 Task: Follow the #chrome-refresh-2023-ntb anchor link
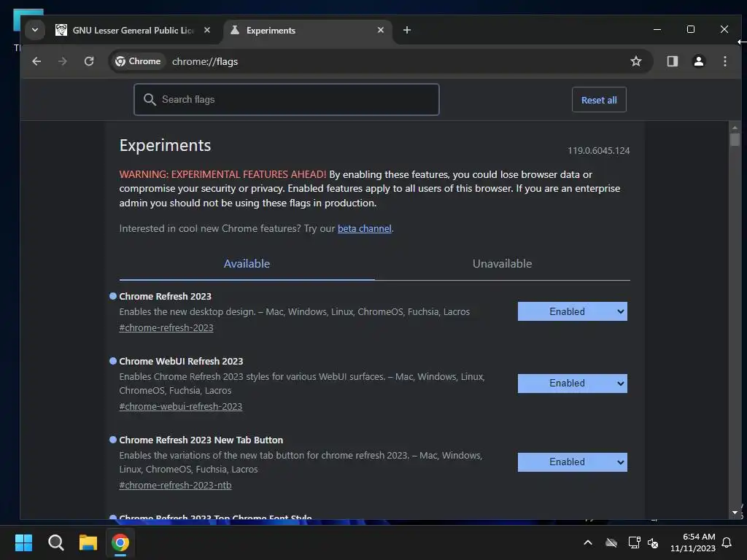point(175,485)
